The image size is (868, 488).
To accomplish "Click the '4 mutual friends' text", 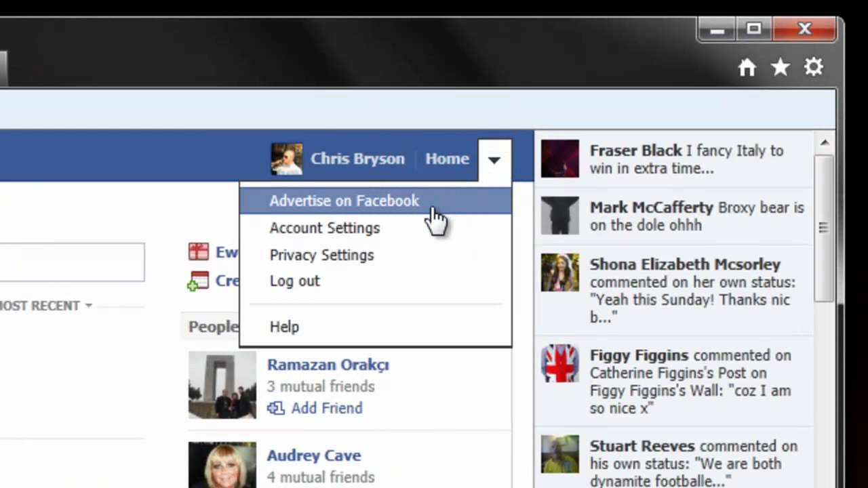I will click(321, 477).
